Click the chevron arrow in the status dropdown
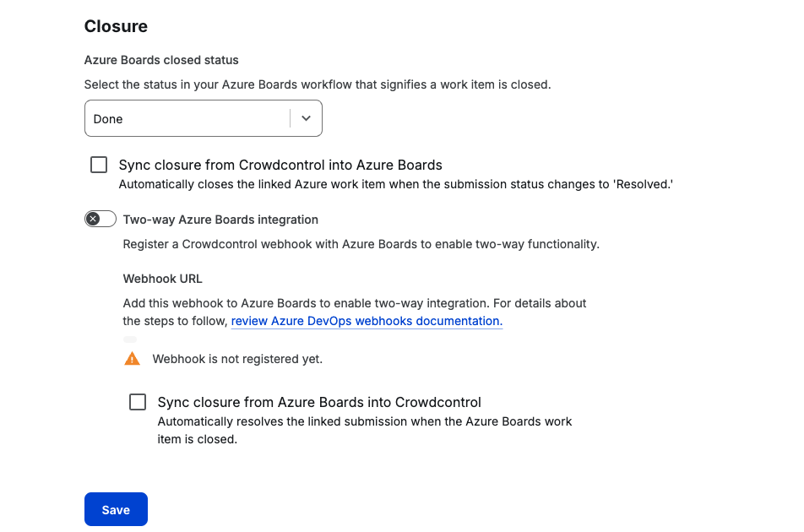Screen dimensions: 804x532 click(x=306, y=119)
